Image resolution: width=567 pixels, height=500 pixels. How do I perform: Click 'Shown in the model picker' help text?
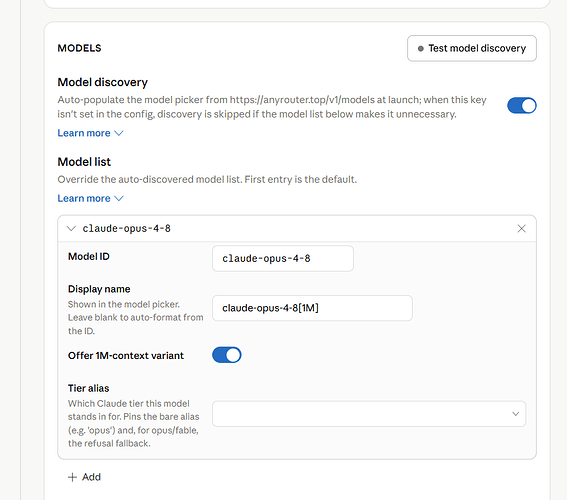click(x=136, y=317)
